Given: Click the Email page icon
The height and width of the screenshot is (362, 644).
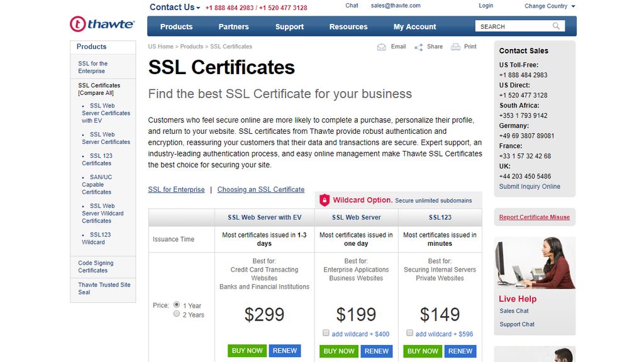Looking at the screenshot, I should pyautogui.click(x=381, y=47).
